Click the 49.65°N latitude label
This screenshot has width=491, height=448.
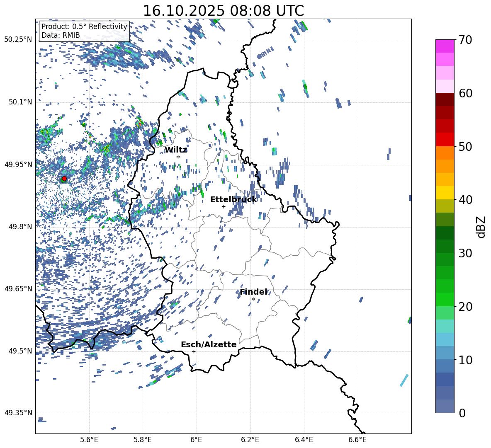coord(18,288)
